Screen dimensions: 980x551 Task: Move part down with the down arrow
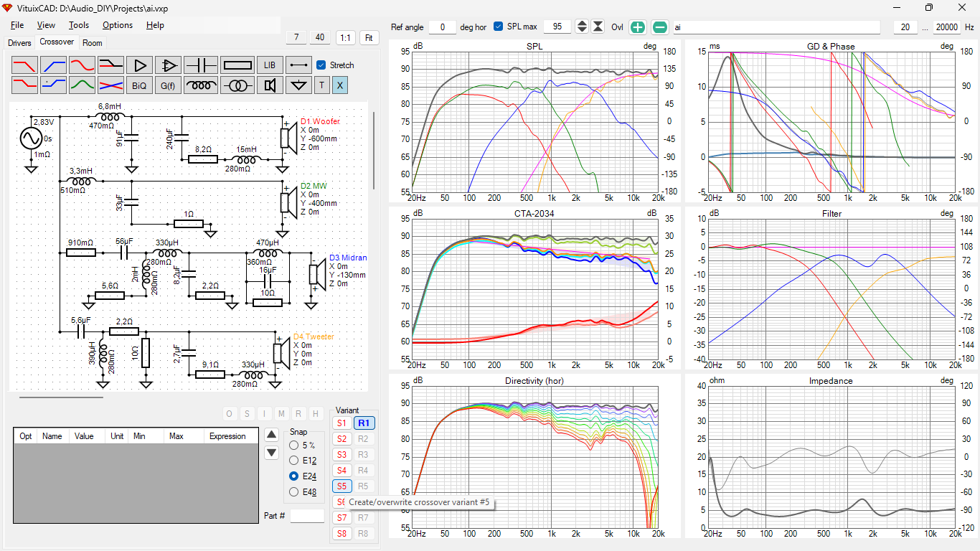point(271,453)
